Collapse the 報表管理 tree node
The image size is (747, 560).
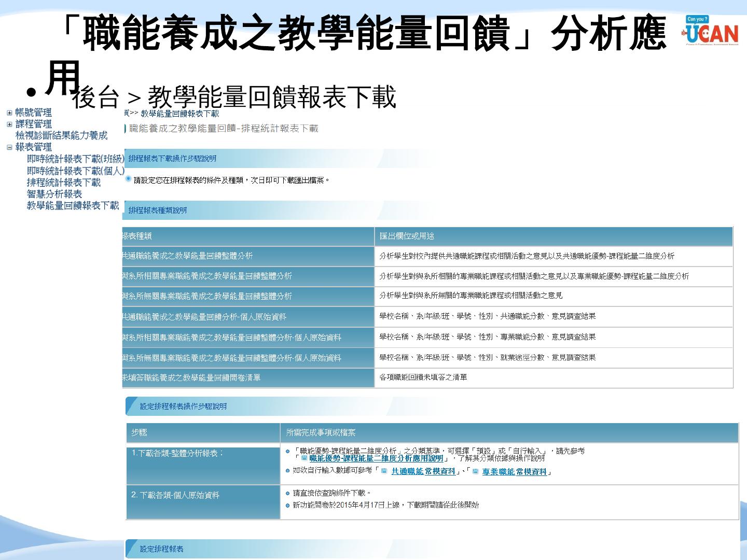9,147
